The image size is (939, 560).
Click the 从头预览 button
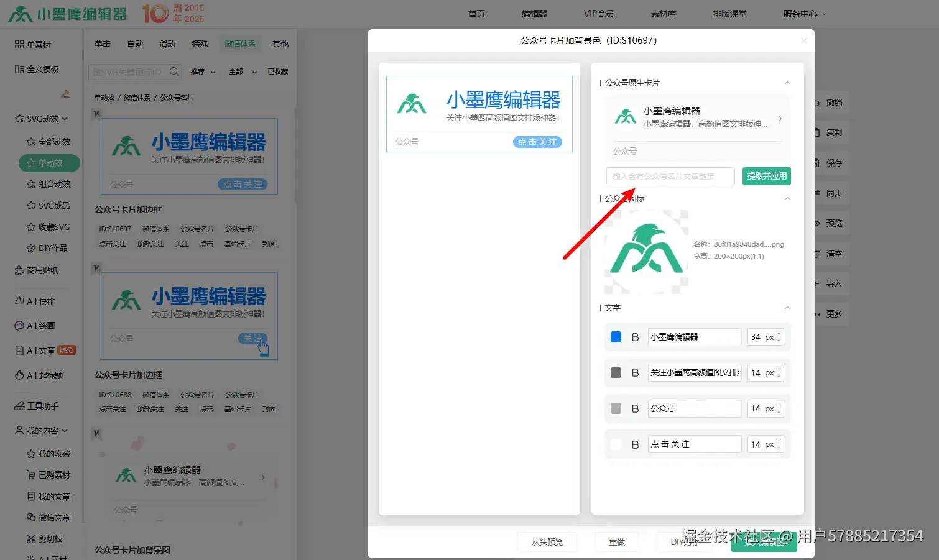pyautogui.click(x=547, y=542)
